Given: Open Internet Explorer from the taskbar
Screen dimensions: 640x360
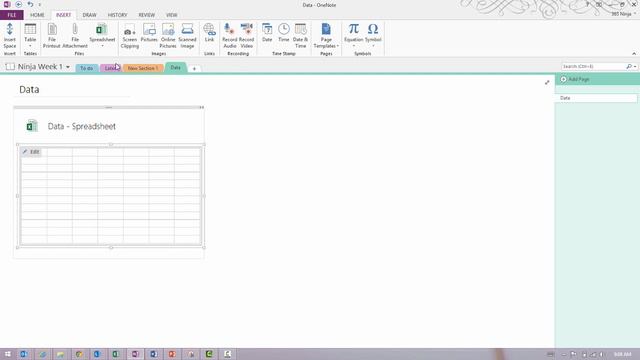Looking at the screenshot, I should pyautogui.click(x=42, y=354).
